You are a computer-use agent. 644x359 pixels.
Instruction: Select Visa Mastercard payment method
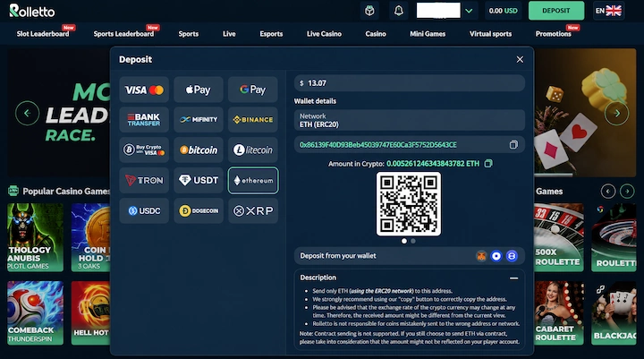(144, 90)
